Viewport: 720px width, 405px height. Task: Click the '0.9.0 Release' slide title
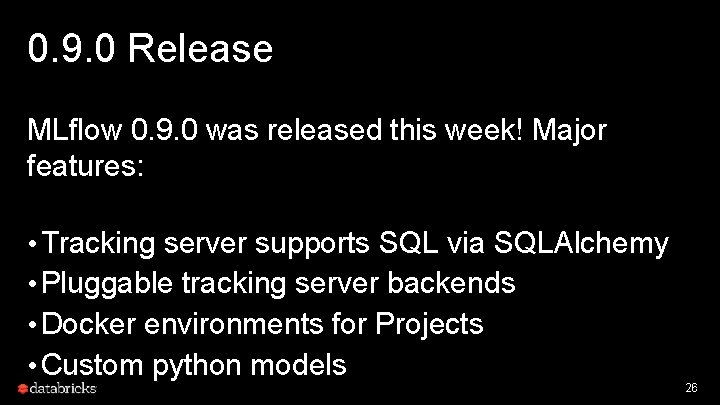pos(150,48)
